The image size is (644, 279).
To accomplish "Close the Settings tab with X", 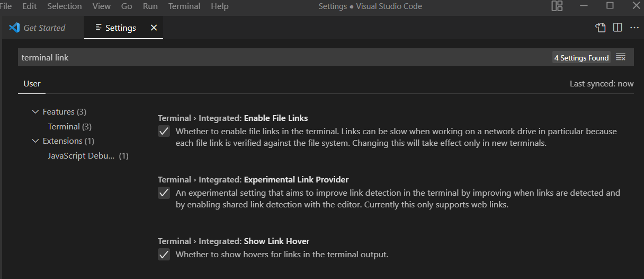I will [x=154, y=28].
